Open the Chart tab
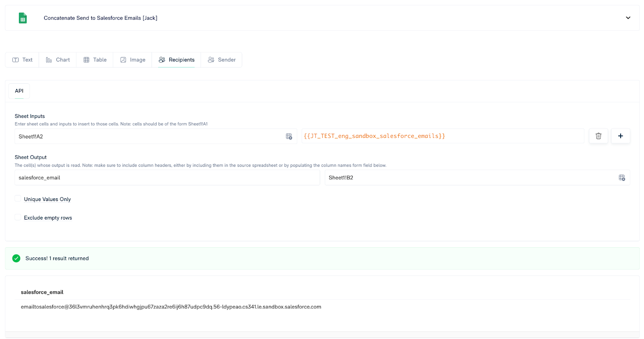The image size is (644, 339). (x=58, y=60)
